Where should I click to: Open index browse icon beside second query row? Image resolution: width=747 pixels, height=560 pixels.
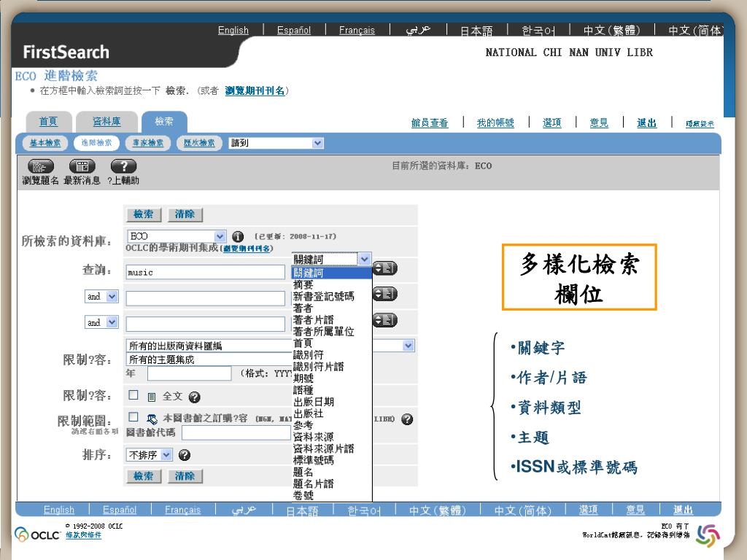[384, 295]
